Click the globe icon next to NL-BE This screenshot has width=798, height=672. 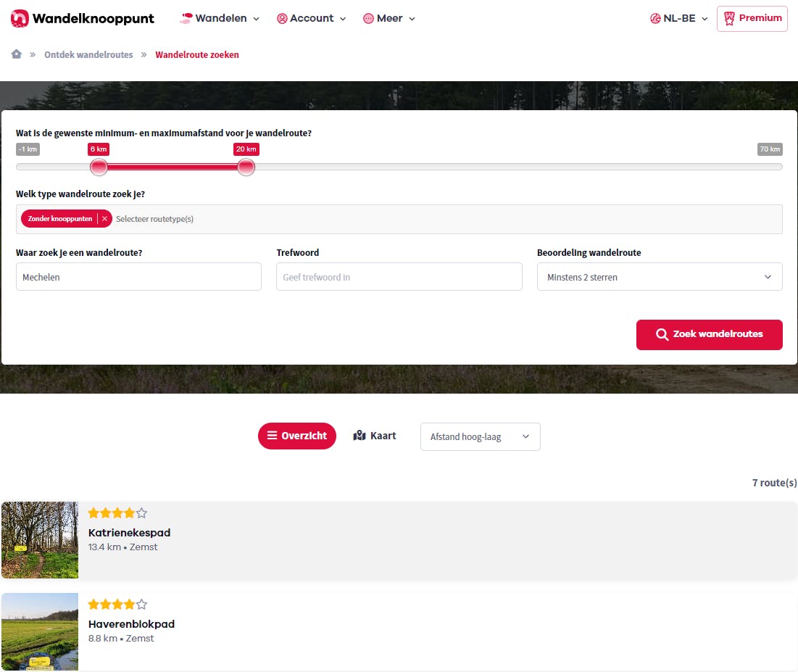(x=656, y=18)
